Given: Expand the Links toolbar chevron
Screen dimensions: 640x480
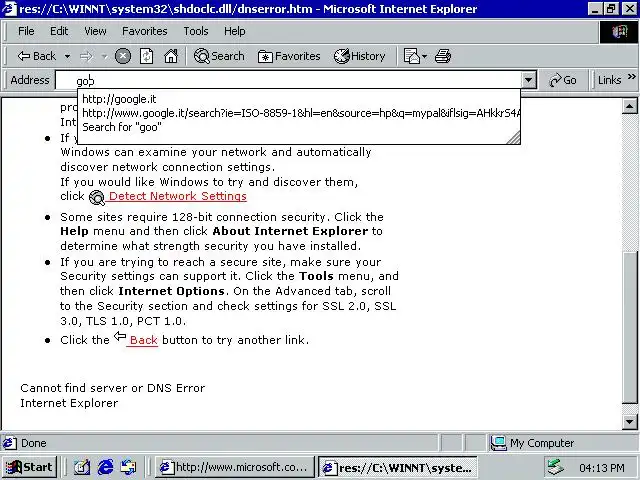Looking at the screenshot, I should (x=631, y=77).
